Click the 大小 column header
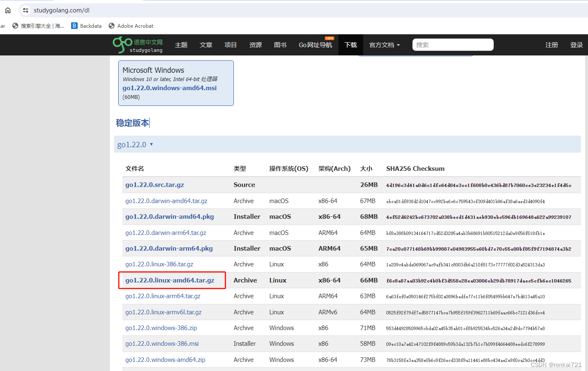This screenshot has width=588, height=371. [x=366, y=168]
